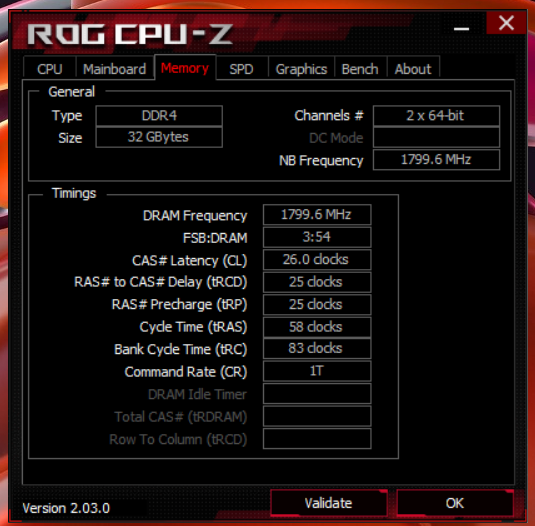
Task: Click the 32 GBytes Size field
Action: click(x=159, y=137)
